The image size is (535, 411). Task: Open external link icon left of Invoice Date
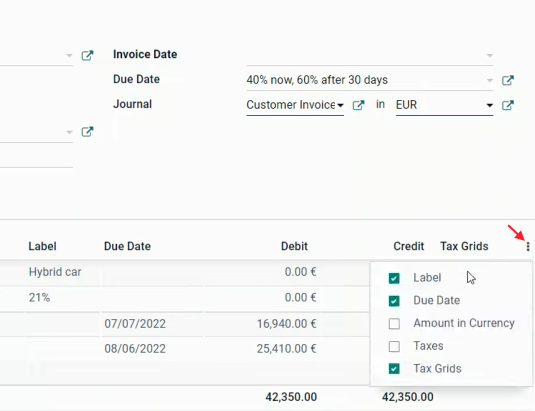pyautogui.click(x=87, y=55)
